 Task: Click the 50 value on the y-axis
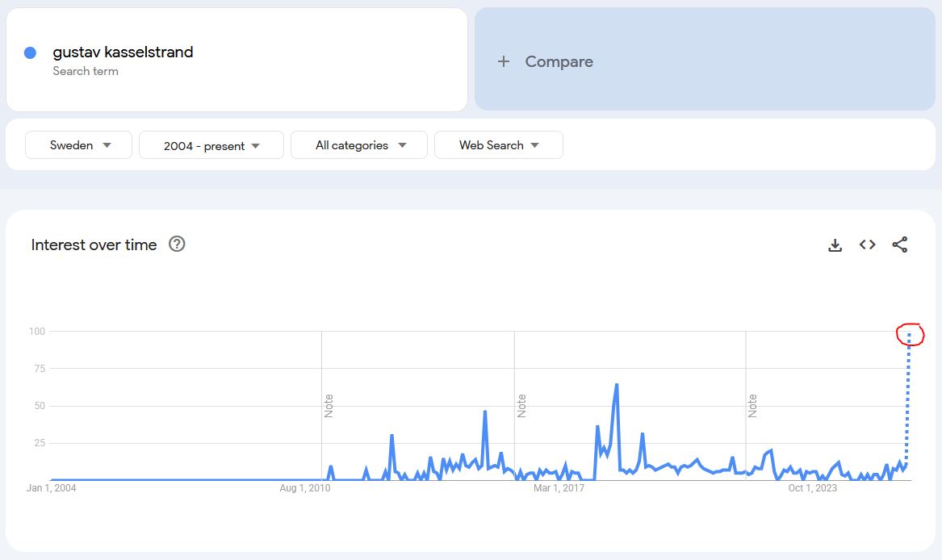pyautogui.click(x=40, y=406)
